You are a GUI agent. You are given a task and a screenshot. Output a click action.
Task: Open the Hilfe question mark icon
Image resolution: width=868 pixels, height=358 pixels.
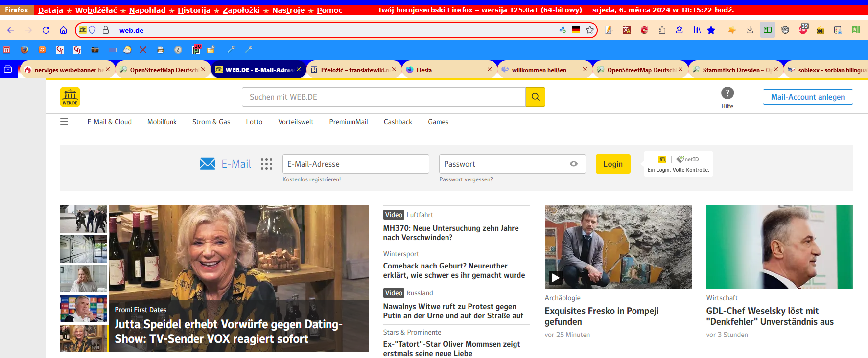(727, 93)
